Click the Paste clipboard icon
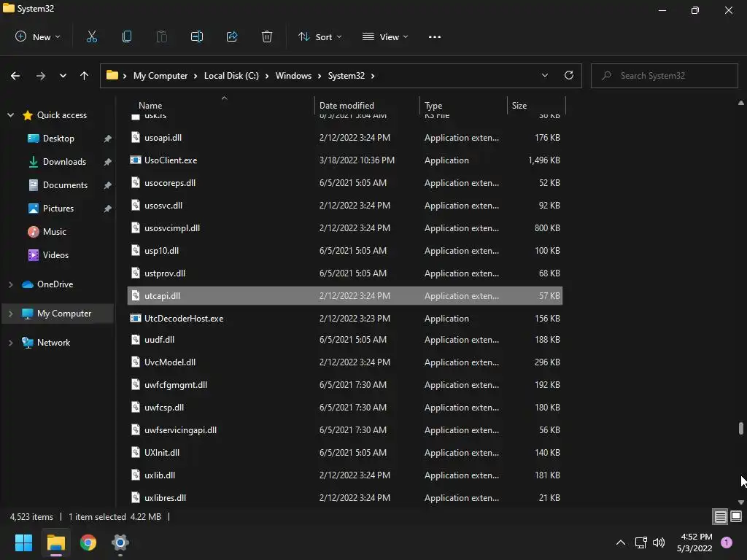747x560 pixels. pyautogui.click(x=161, y=36)
